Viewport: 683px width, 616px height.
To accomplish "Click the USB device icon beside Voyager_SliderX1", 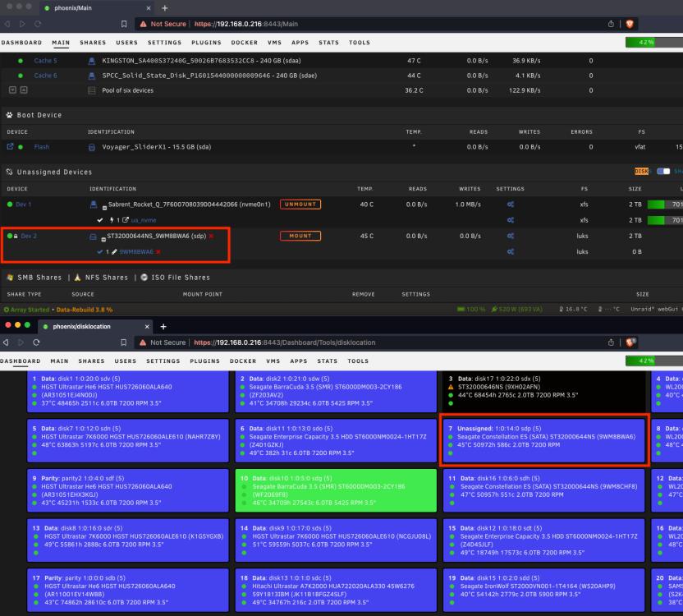I will [x=92, y=147].
